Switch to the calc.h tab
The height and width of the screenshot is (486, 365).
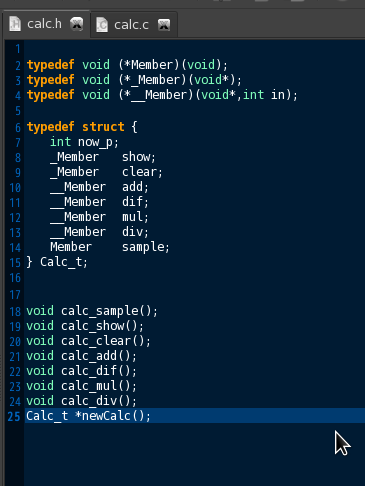click(x=45, y=24)
